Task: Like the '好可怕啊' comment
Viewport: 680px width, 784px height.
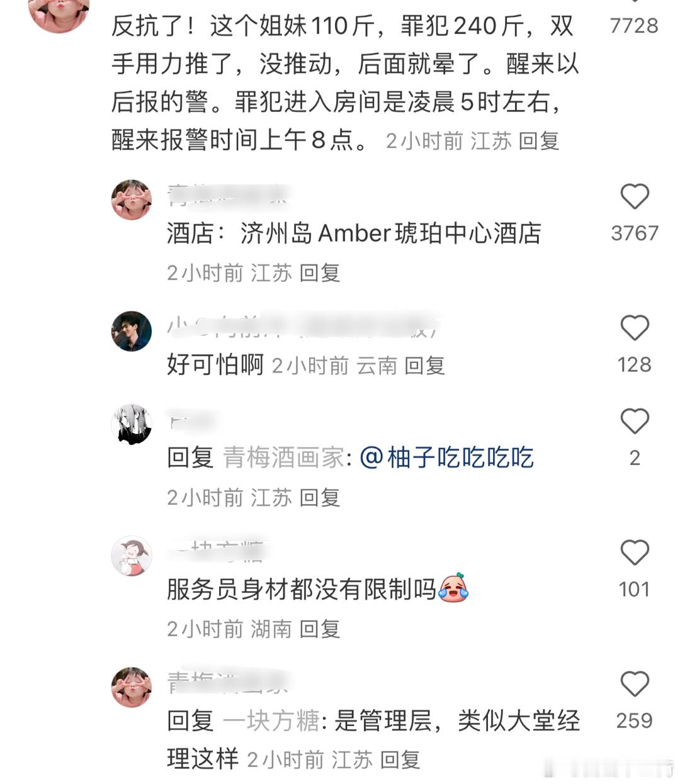Action: click(635, 328)
